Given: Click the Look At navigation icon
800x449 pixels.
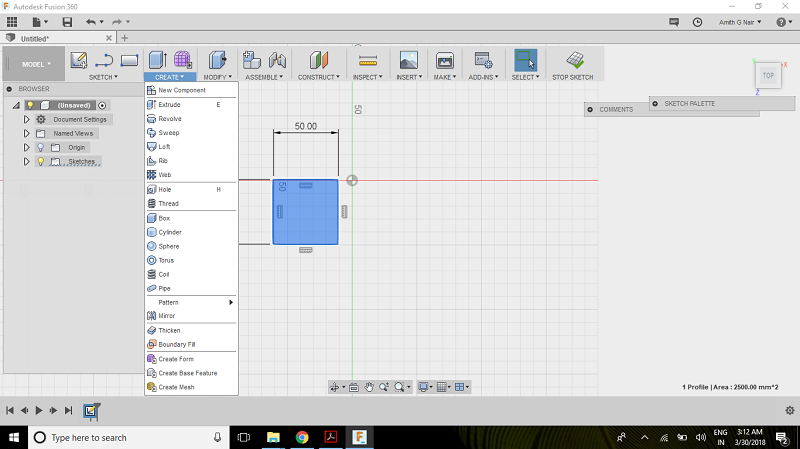Looking at the screenshot, I should tap(354, 387).
